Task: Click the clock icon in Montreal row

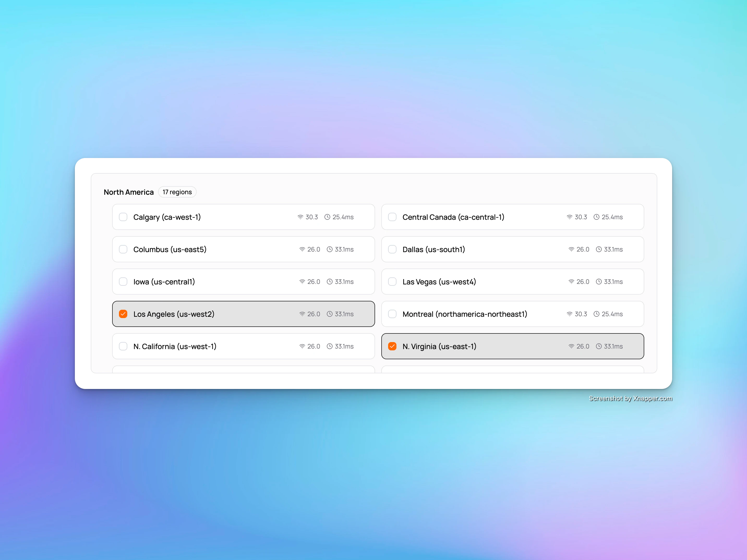Action: pos(597,314)
